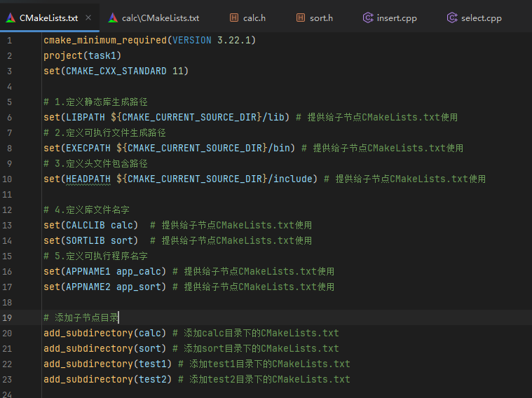The width and height of the screenshot is (532, 398).
Task: Click the empty line 18 in the editor
Action: point(210,302)
